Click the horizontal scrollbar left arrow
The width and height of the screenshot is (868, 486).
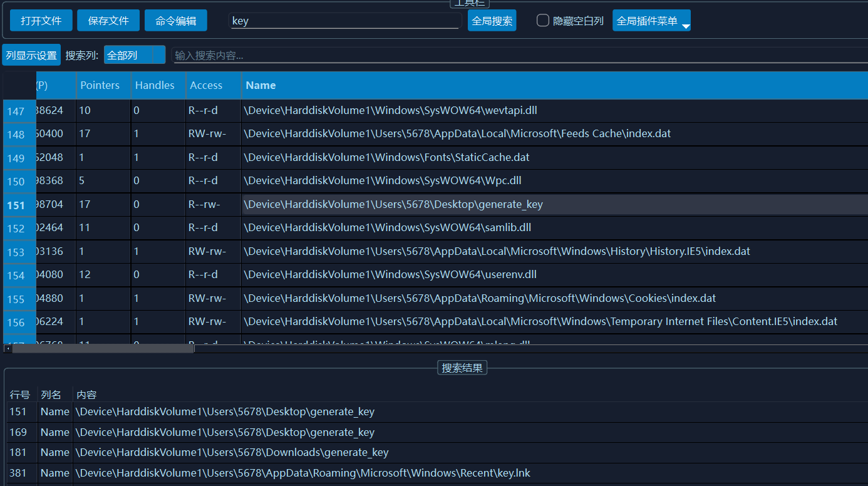[8, 348]
